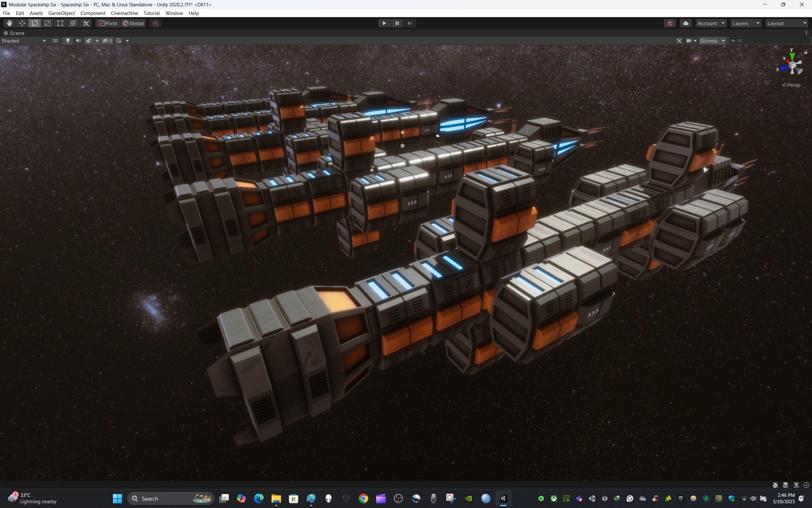The width and height of the screenshot is (812, 508).
Task: Open the Edit menu
Action: [20, 13]
